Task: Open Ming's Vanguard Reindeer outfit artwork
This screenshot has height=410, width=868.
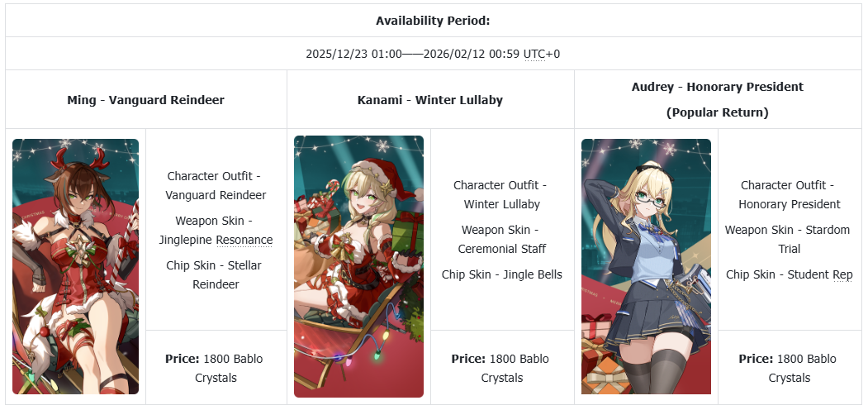Action: [75, 266]
